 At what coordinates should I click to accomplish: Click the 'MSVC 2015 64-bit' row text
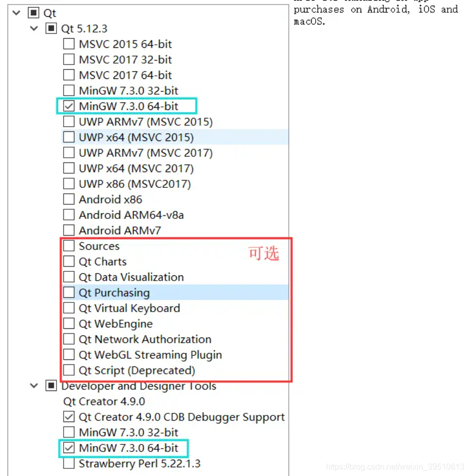(x=125, y=44)
